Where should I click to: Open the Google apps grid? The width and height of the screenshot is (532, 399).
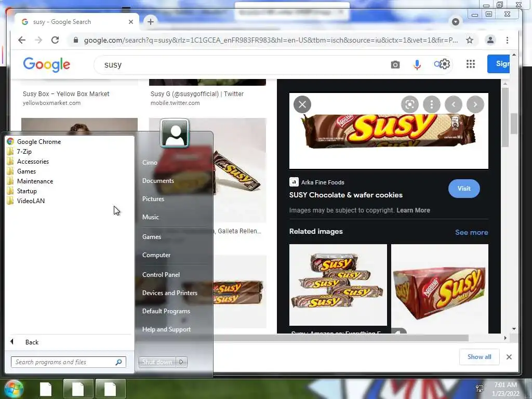471,64
